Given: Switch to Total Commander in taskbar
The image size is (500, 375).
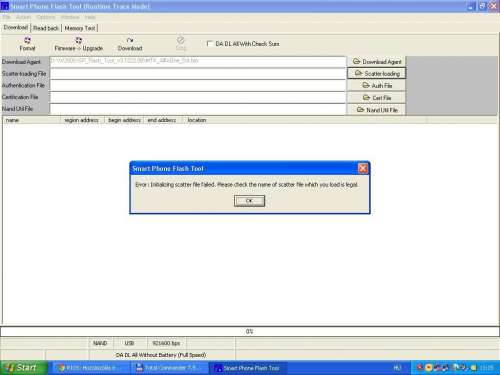Looking at the screenshot, I should tap(169, 368).
